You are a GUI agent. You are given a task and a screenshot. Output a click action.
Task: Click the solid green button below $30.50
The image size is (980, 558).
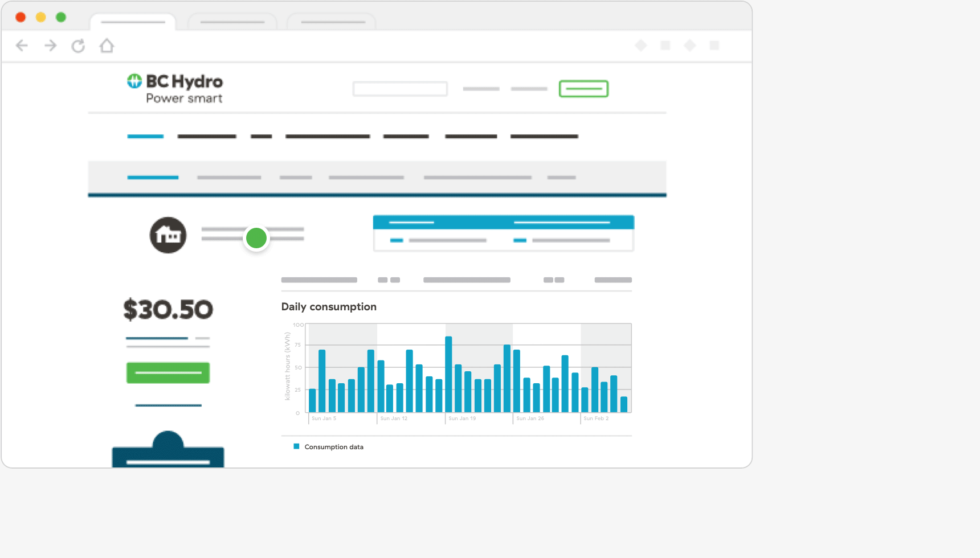point(168,373)
